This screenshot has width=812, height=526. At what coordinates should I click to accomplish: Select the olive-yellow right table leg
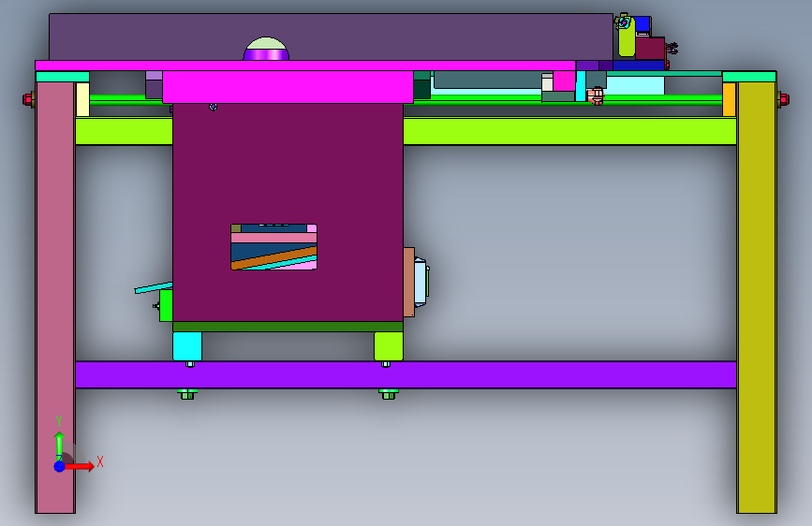[757, 298]
